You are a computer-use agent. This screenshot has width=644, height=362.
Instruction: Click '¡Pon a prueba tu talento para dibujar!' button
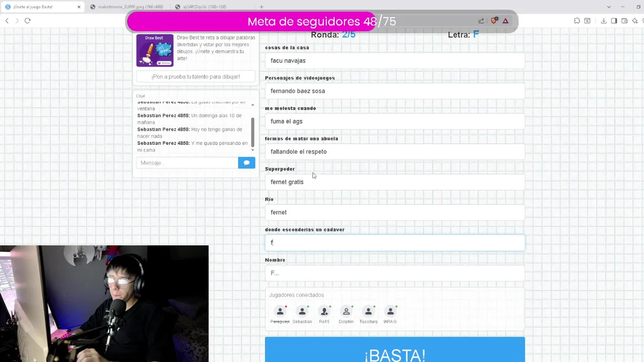pos(196,76)
